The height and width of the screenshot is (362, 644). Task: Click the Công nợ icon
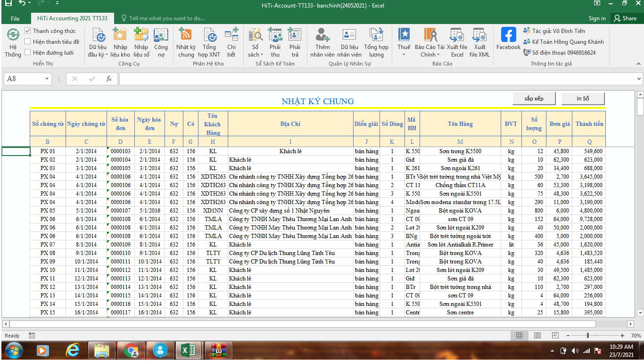[x=161, y=35]
